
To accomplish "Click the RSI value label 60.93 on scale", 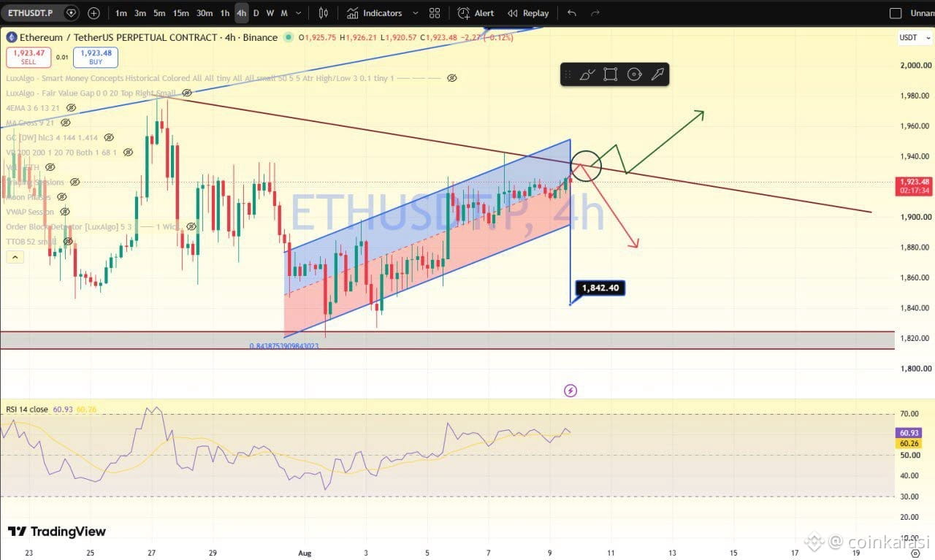I will click(909, 432).
